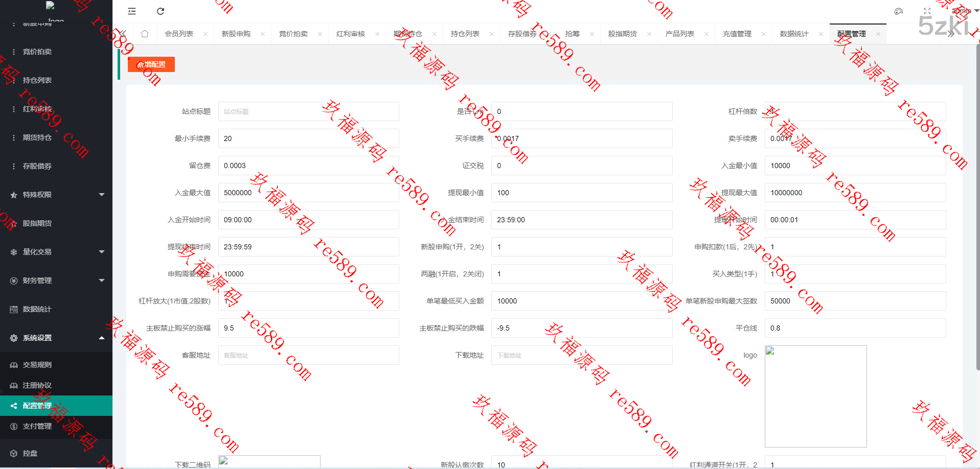Click the 入金最大值 input field

point(309,193)
